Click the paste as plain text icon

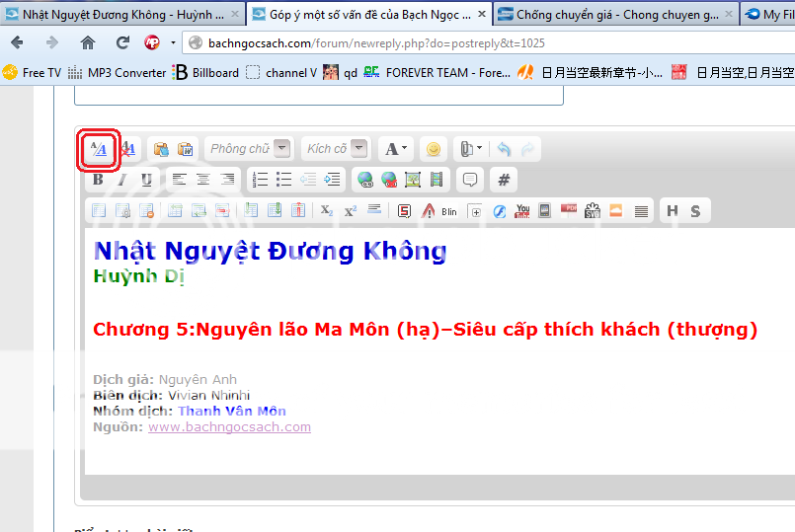tap(161, 149)
